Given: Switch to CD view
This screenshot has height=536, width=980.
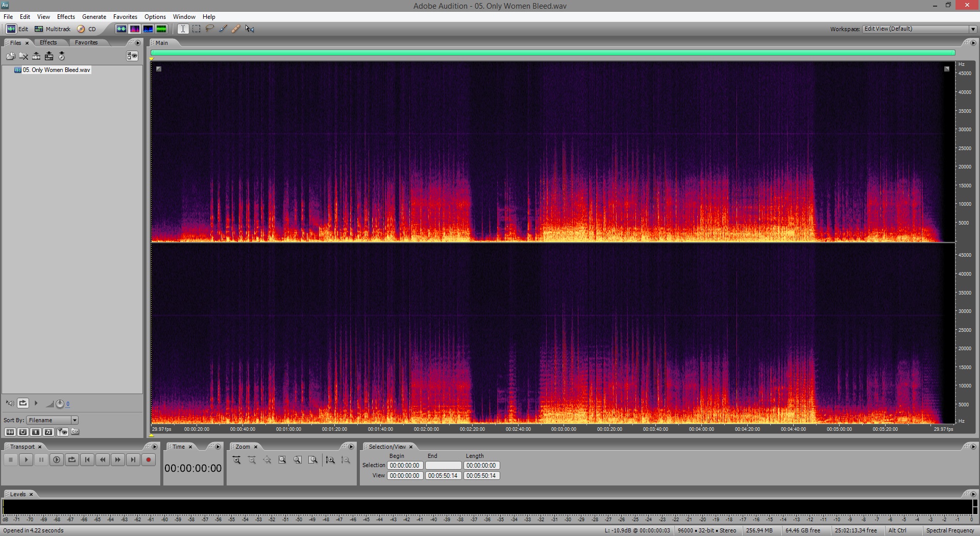Looking at the screenshot, I should click(x=87, y=29).
